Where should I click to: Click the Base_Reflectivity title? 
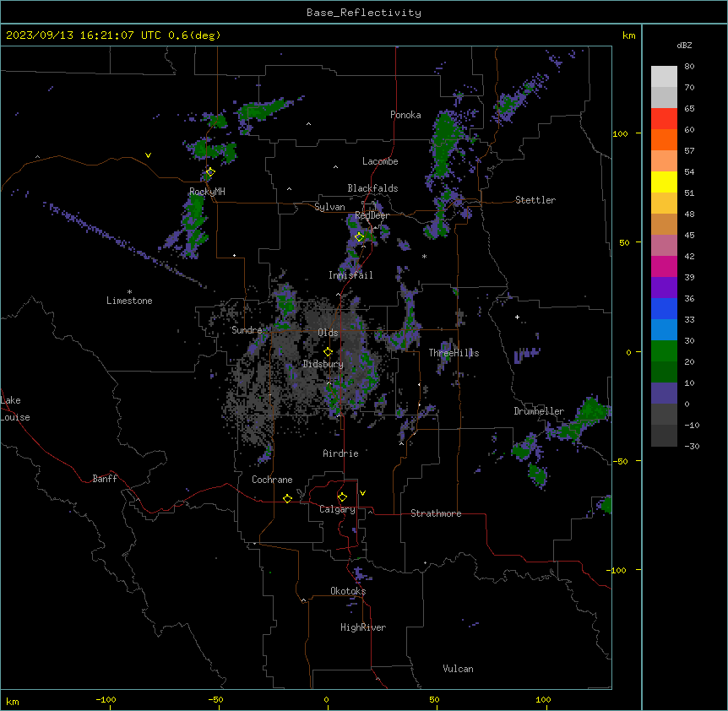[x=364, y=13]
